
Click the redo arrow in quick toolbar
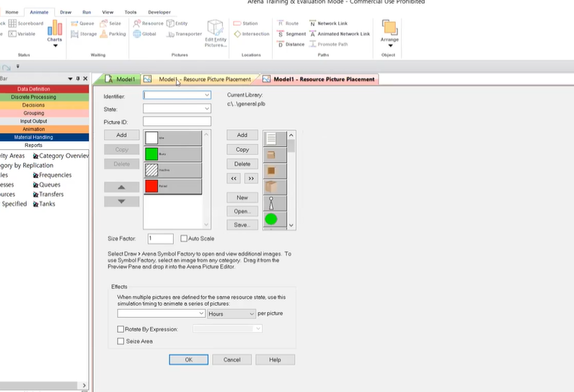point(6,68)
